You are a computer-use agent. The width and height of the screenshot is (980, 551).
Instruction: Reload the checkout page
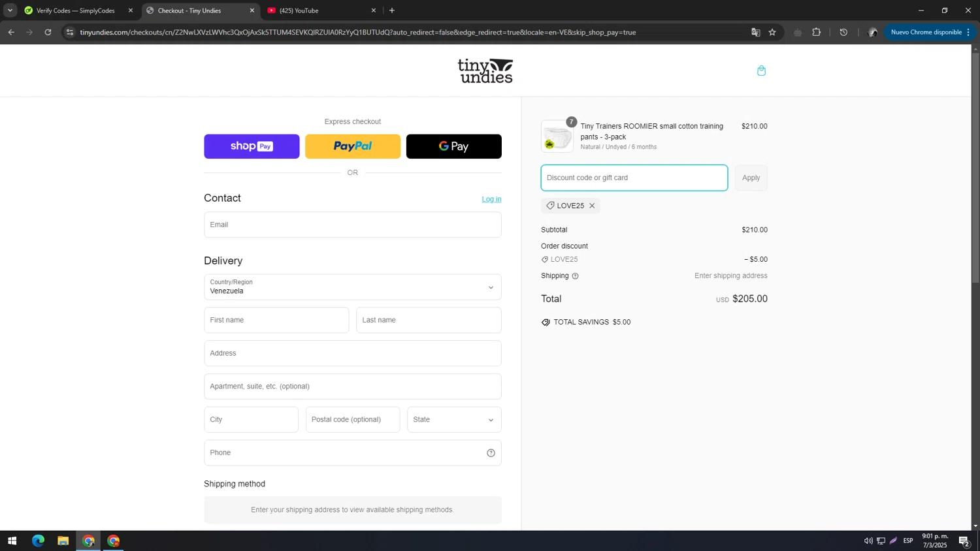point(48,32)
